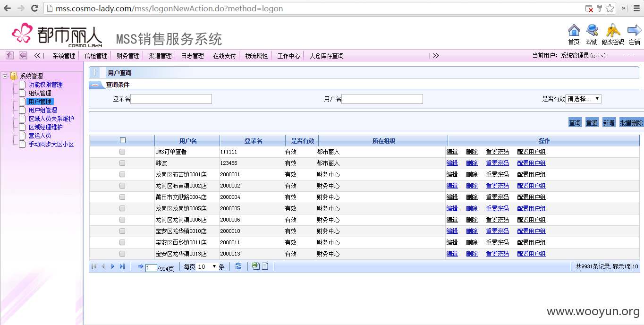Open 功能权限管理 in the tree

click(45, 85)
